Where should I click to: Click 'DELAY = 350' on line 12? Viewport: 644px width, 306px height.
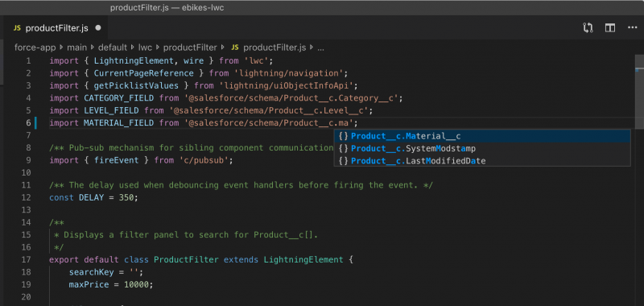pyautogui.click(x=106, y=197)
